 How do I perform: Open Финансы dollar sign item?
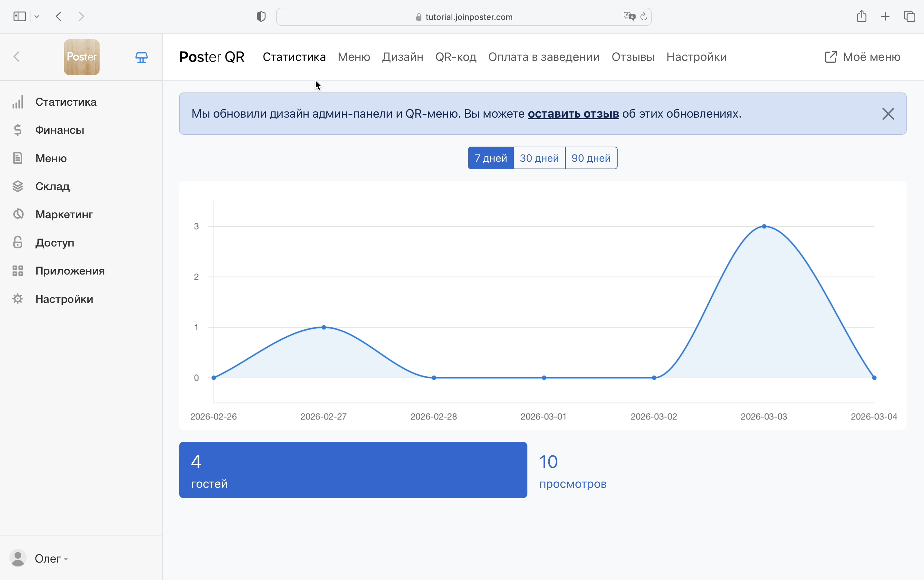tap(18, 130)
